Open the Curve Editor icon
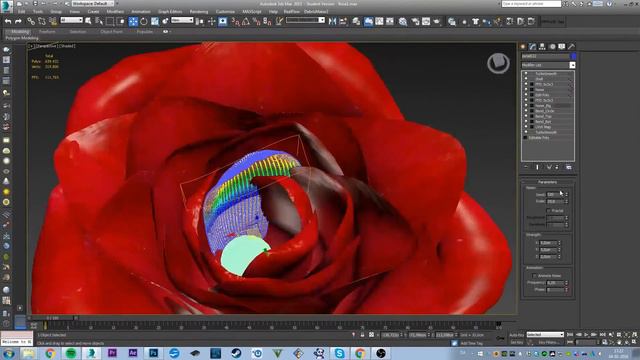The width and height of the screenshot is (640, 360). pos(379,22)
